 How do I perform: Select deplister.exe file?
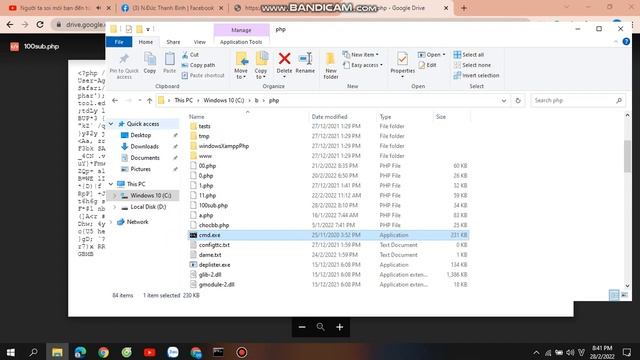[x=214, y=265]
